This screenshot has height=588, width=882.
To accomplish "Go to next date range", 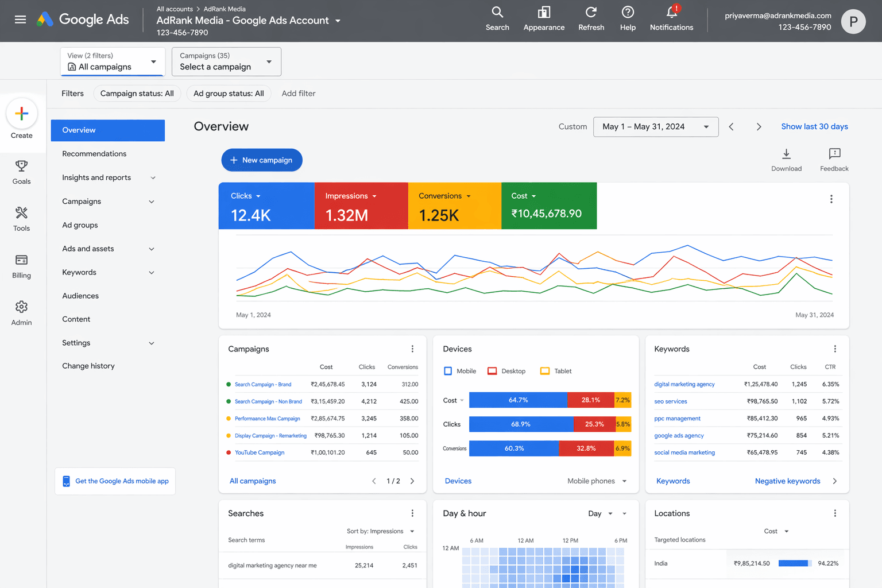I will pos(759,127).
